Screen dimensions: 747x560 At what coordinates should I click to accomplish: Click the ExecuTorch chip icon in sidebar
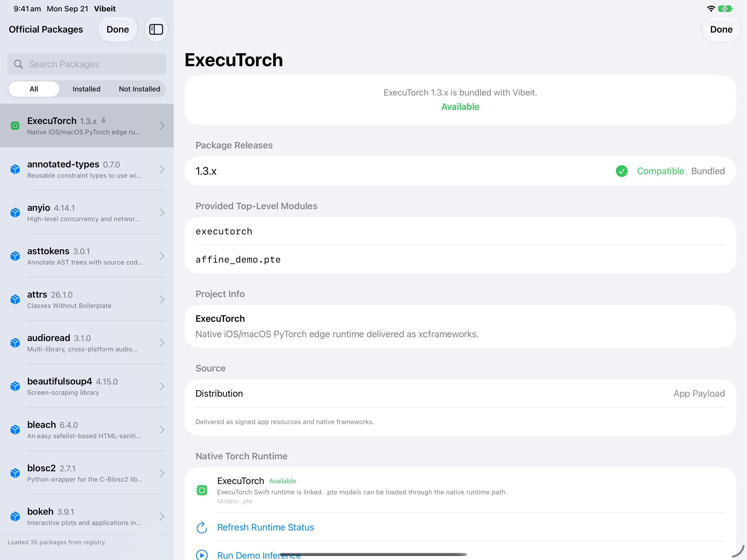pyautogui.click(x=15, y=126)
